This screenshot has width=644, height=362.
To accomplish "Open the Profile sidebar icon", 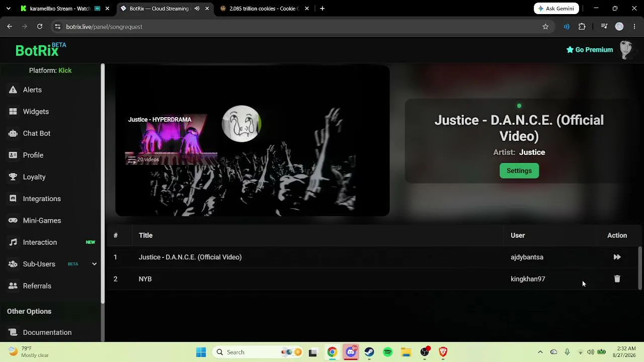I will [13, 155].
